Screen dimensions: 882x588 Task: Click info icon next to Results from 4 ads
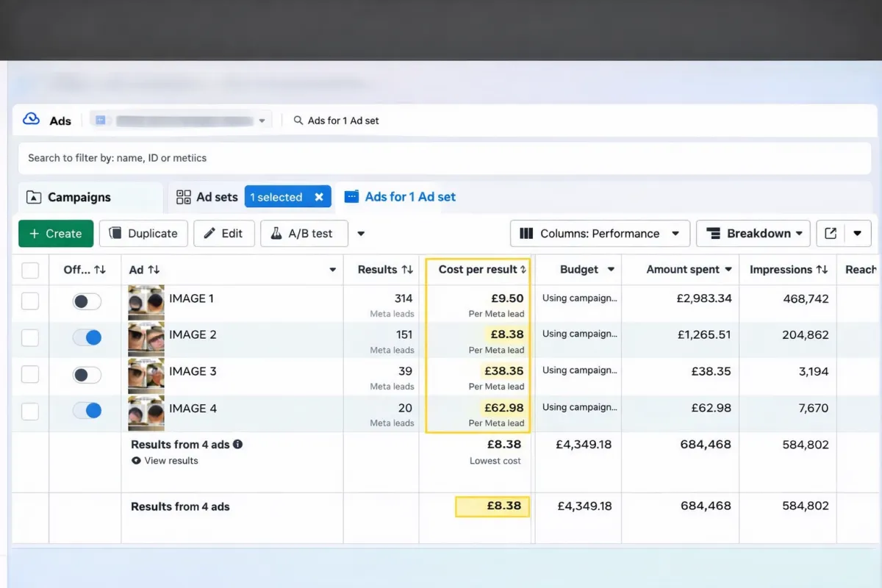(x=237, y=445)
